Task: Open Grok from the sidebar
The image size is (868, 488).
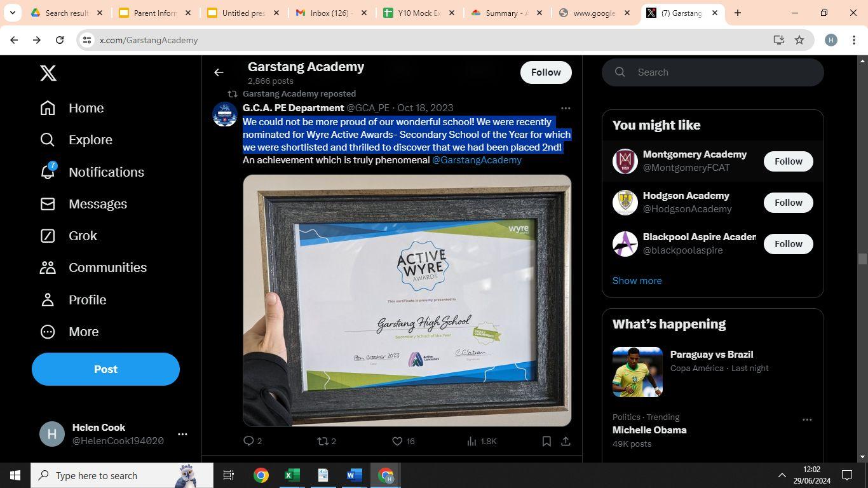Action: click(69, 236)
